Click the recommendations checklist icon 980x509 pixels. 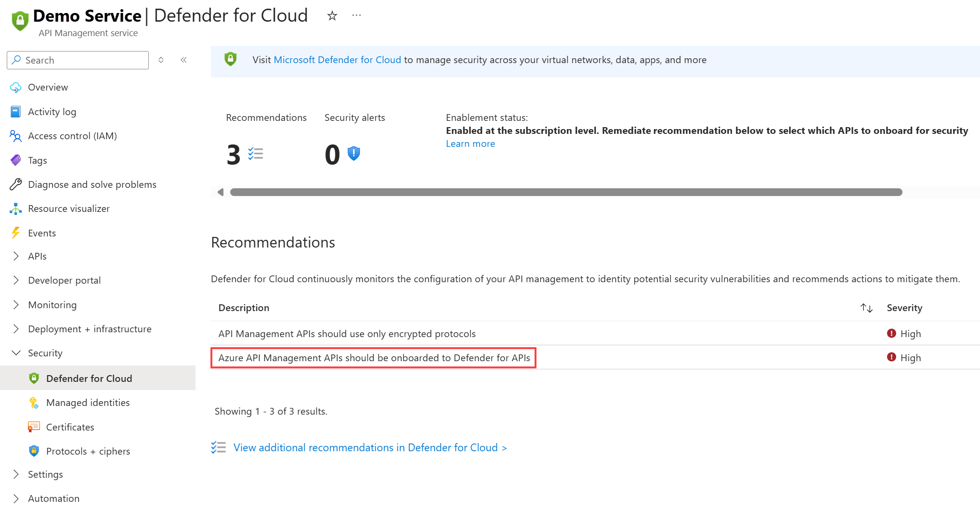pyautogui.click(x=256, y=154)
